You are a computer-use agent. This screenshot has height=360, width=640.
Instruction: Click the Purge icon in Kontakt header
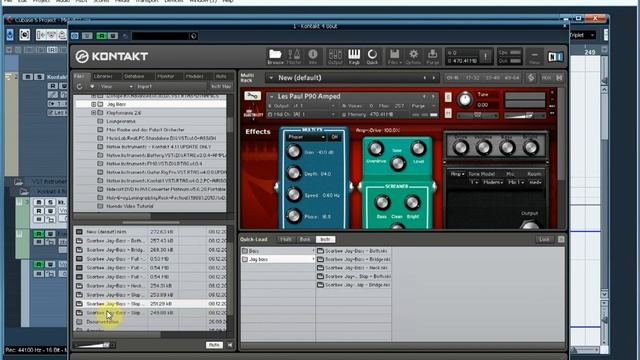pos(433,56)
